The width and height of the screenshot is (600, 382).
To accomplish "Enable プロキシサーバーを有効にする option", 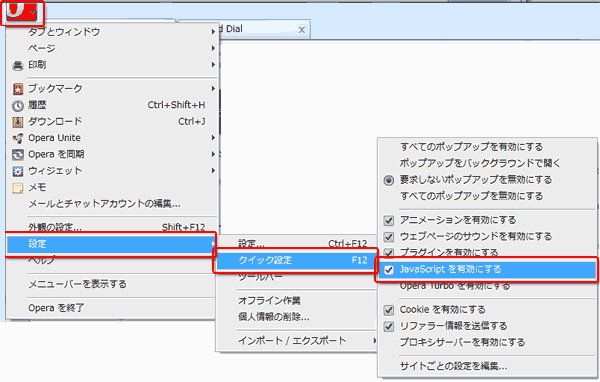I will click(462, 342).
